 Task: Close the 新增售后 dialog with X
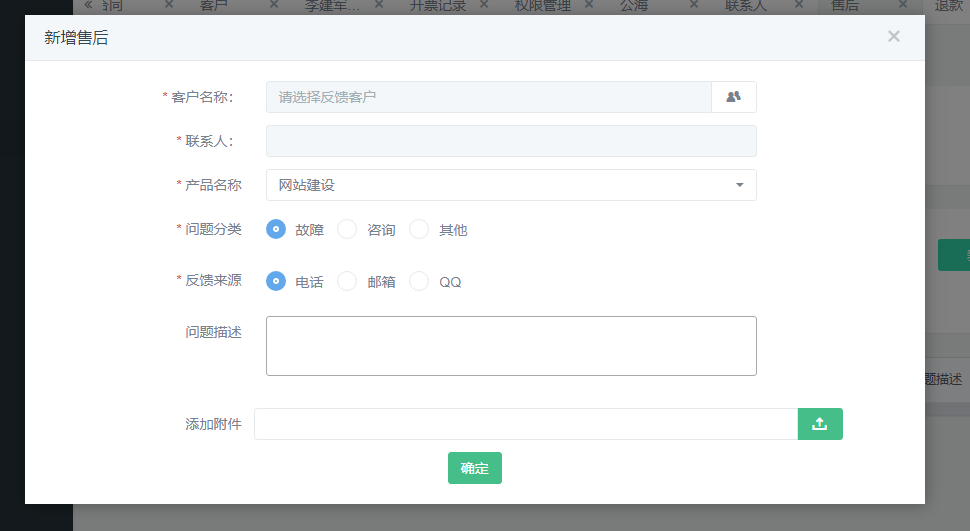(x=893, y=37)
